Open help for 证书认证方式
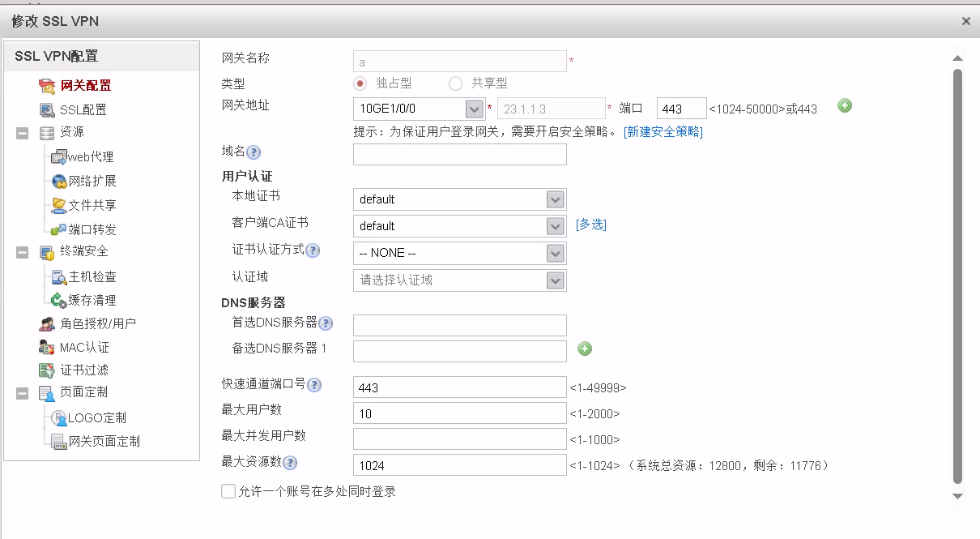Viewport: 980px width, 539px height. (x=313, y=250)
